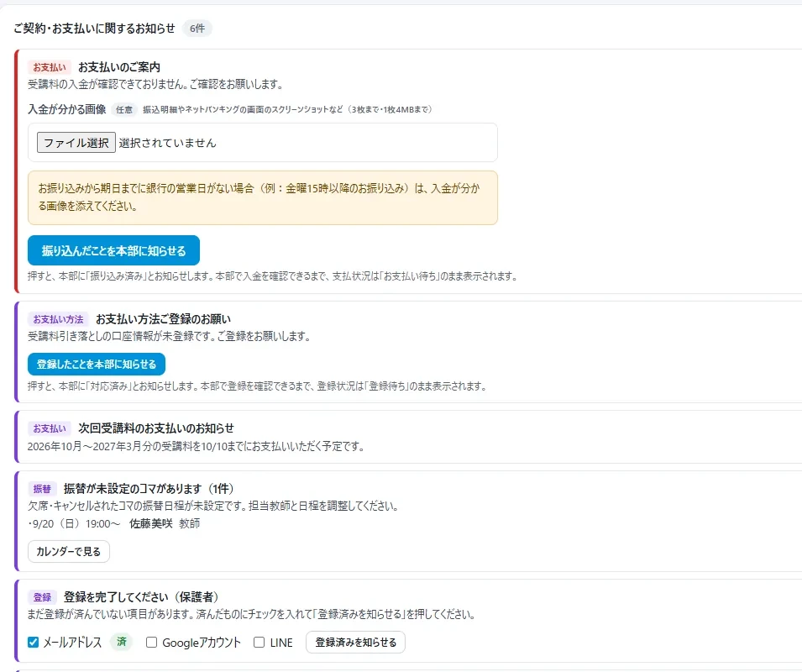Click the 選択されていません file status text

[168, 143]
